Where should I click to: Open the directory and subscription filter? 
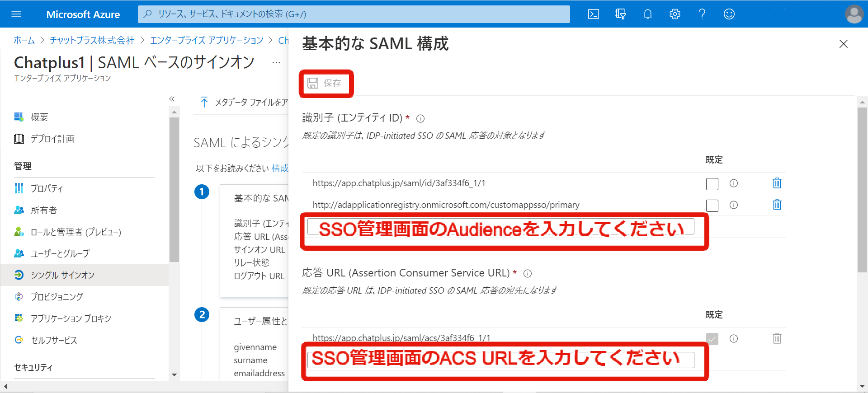pyautogui.click(x=621, y=14)
